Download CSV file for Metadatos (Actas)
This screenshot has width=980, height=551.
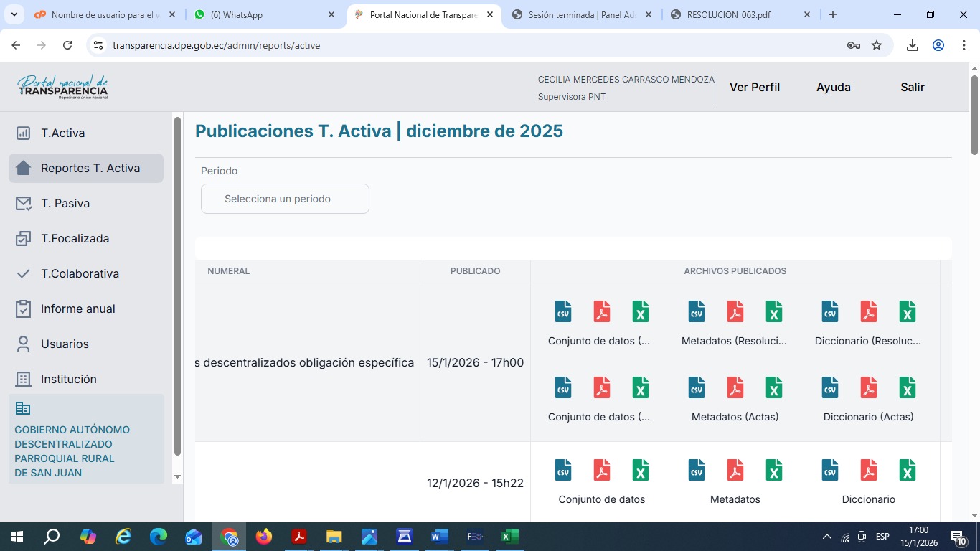[x=696, y=387]
